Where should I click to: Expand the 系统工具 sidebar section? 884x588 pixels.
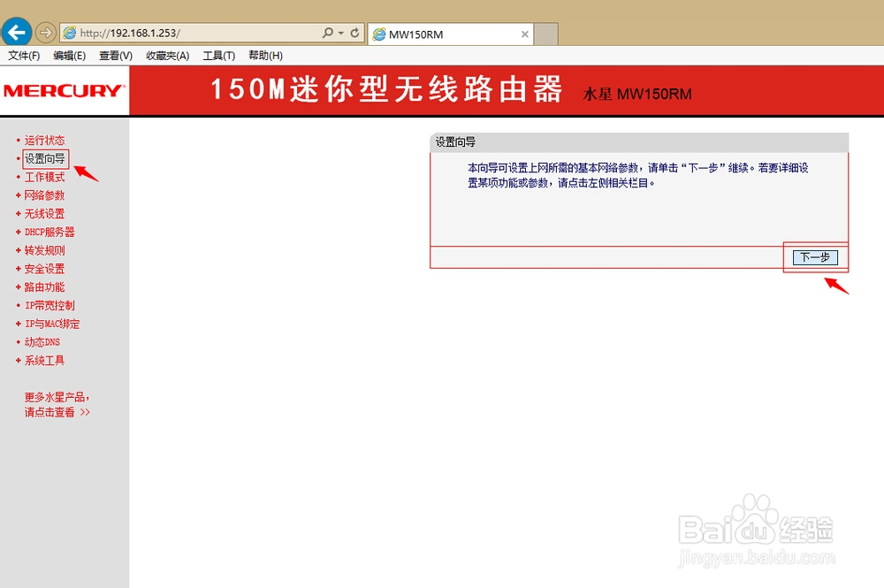click(x=44, y=361)
